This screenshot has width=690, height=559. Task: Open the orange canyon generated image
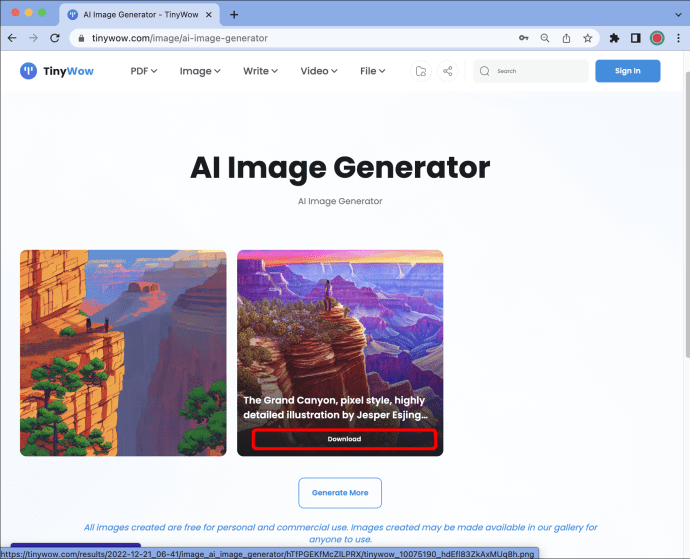click(x=123, y=353)
